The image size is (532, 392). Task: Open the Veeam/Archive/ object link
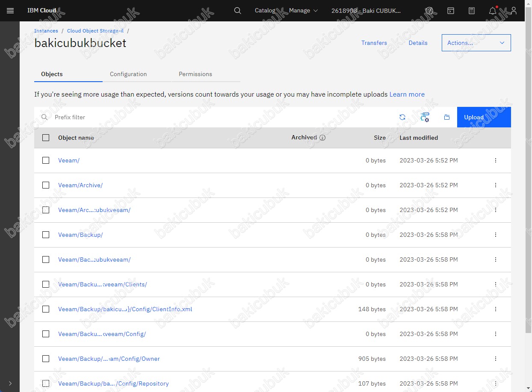coord(80,185)
